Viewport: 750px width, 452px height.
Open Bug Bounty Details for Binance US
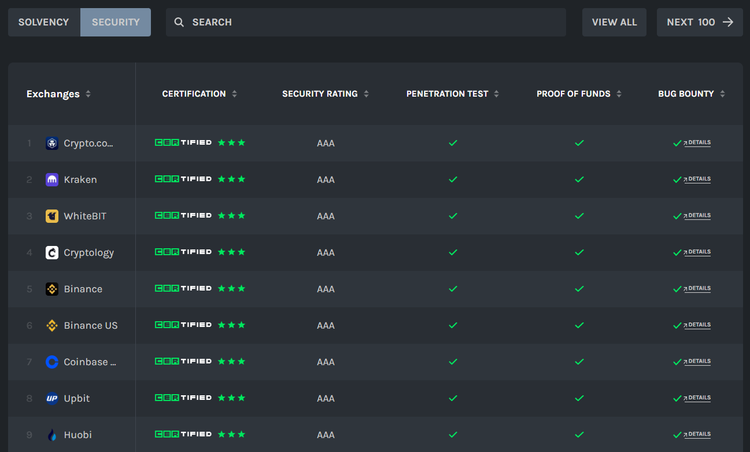[x=697, y=325]
